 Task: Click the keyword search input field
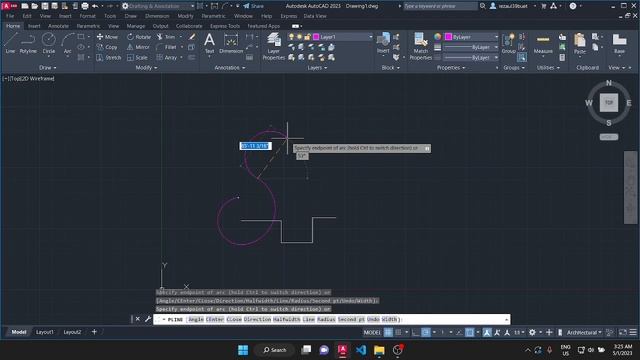[440, 6]
